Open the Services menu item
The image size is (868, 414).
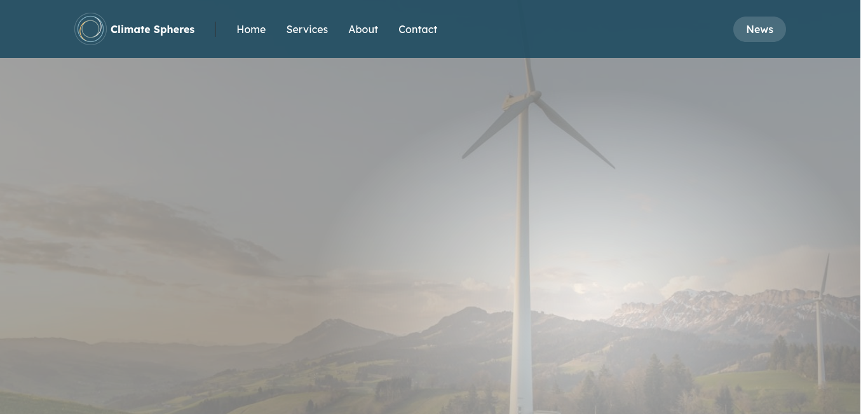(x=307, y=29)
